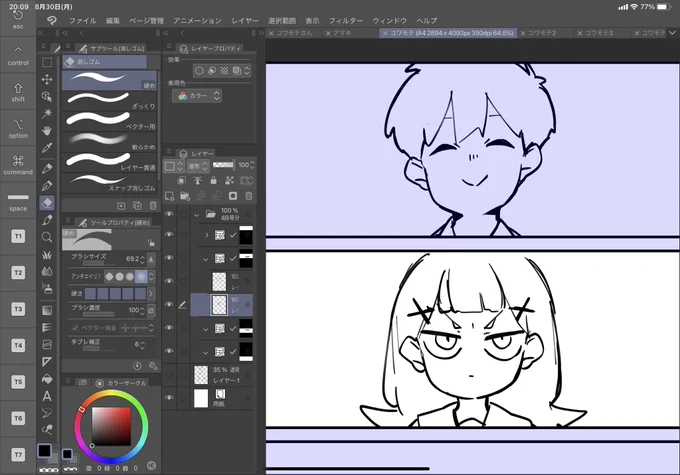Viewport: 680px width, 475px height.
Task: Select the Operation object cursor tool
Action: (x=47, y=96)
